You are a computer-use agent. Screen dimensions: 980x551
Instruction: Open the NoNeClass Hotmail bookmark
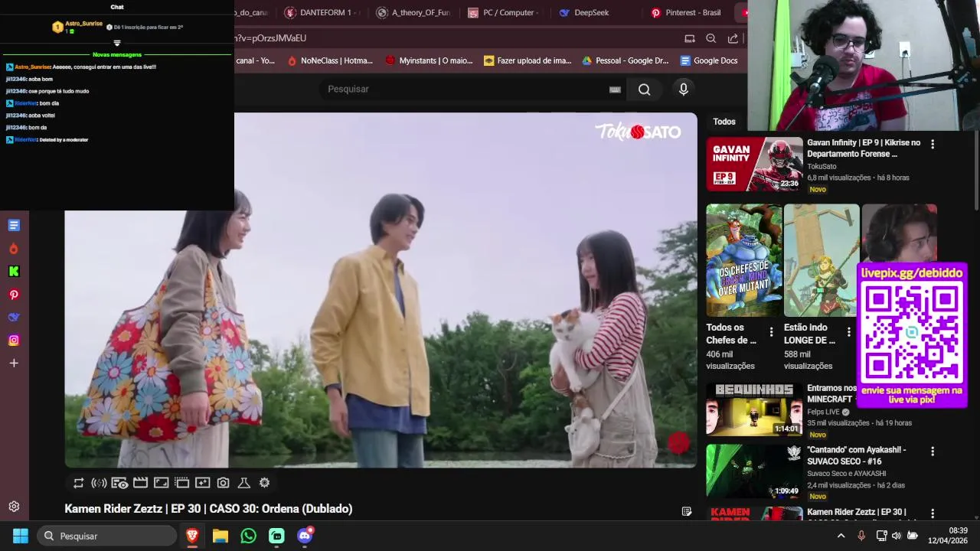coord(330,60)
